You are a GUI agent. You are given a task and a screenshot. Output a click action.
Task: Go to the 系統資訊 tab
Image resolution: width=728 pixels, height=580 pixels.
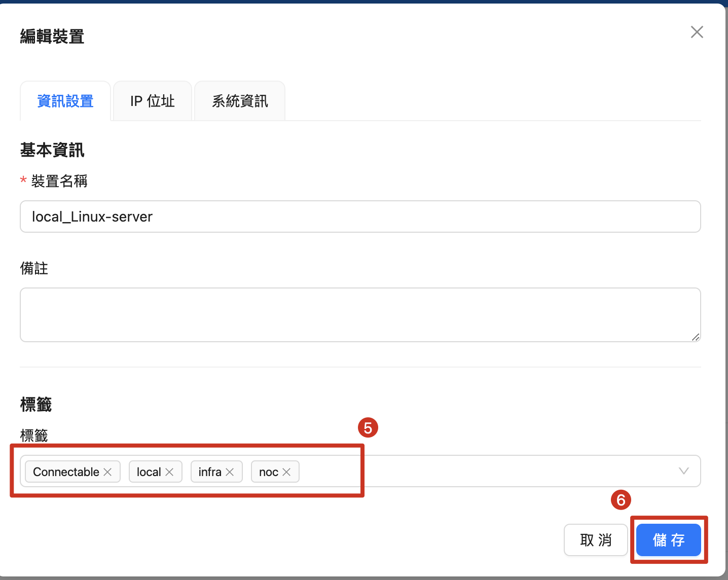click(x=240, y=101)
